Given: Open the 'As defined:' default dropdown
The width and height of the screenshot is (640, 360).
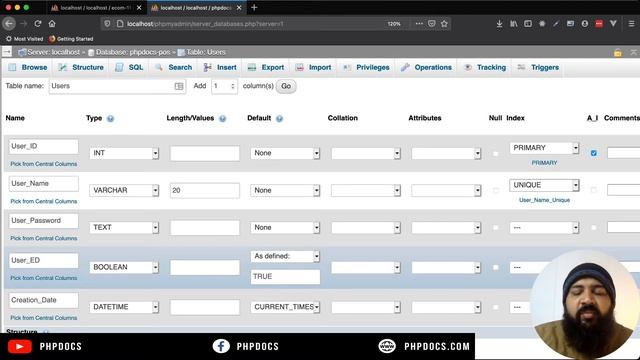Looking at the screenshot, I should point(285,256).
